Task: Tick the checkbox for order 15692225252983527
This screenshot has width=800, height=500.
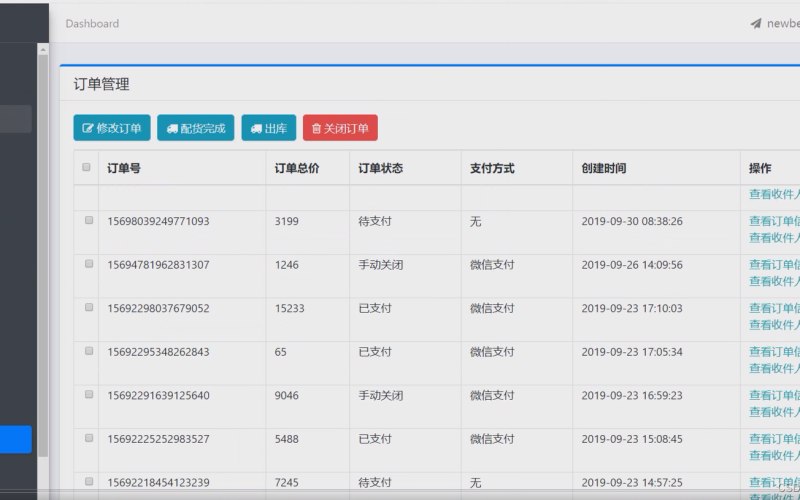Action: pos(89,438)
